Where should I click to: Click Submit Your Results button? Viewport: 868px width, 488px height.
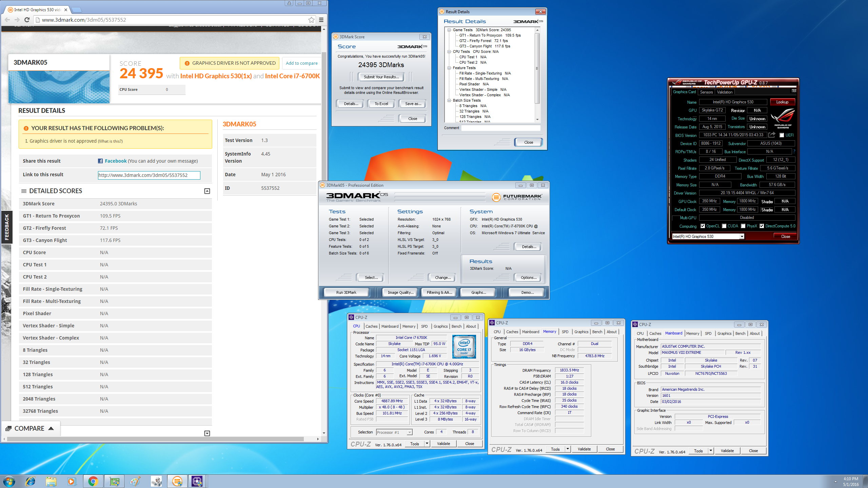(381, 77)
